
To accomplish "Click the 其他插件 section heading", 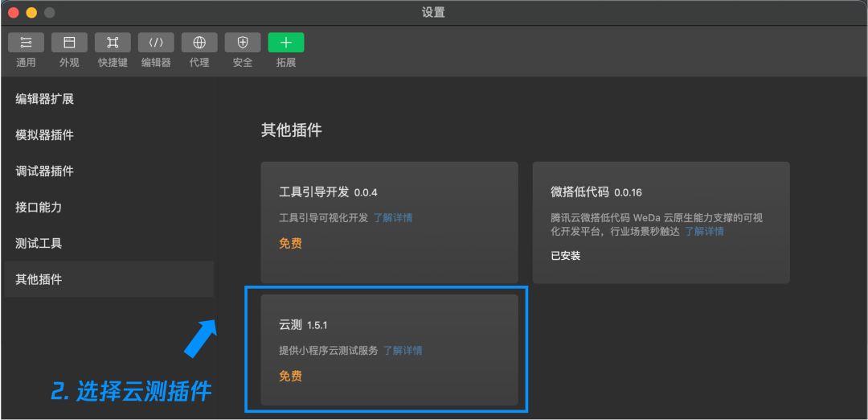I will (x=291, y=131).
